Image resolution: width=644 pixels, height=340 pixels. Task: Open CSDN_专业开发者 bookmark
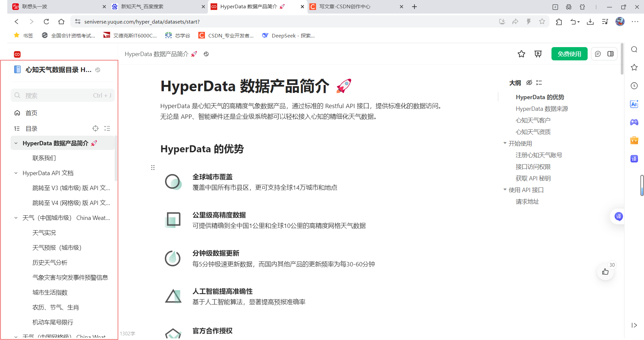click(226, 35)
